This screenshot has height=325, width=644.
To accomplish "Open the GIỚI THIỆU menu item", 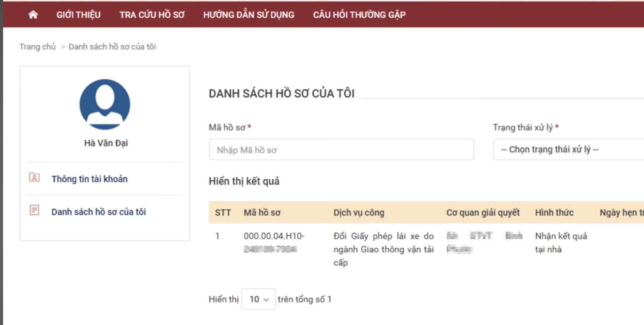I will [78, 15].
